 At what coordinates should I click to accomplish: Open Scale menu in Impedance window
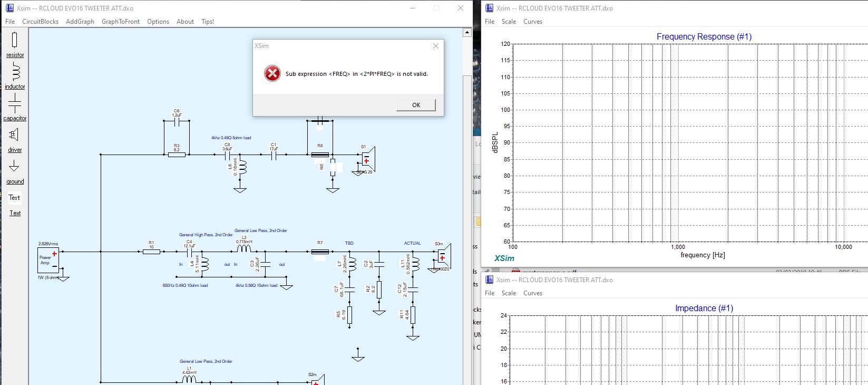509,293
